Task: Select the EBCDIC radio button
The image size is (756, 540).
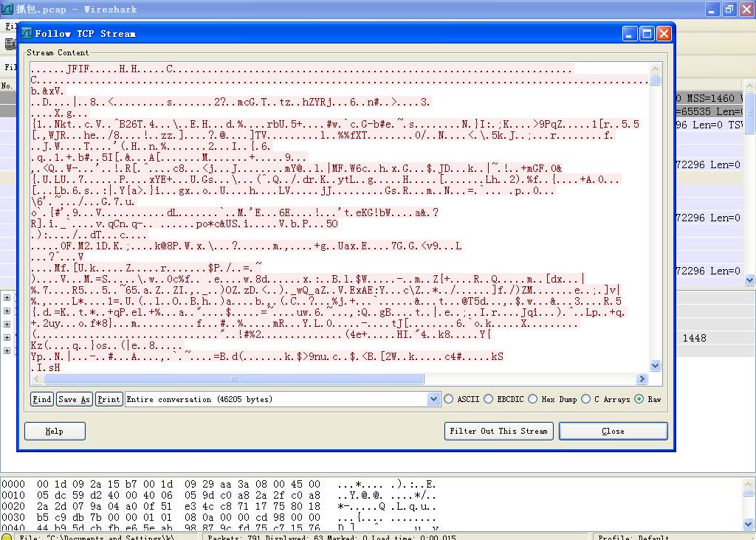Action: (x=489, y=399)
